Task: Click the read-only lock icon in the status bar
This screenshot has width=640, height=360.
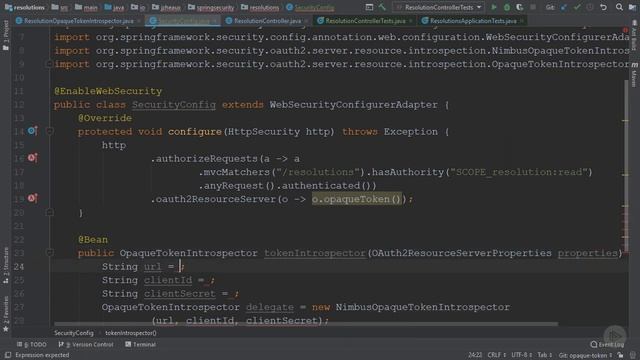Action: coord(620,355)
